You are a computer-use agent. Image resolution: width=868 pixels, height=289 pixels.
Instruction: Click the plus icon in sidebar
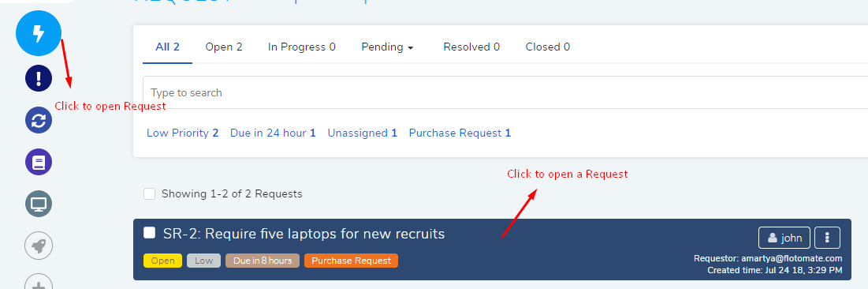pos(38,283)
